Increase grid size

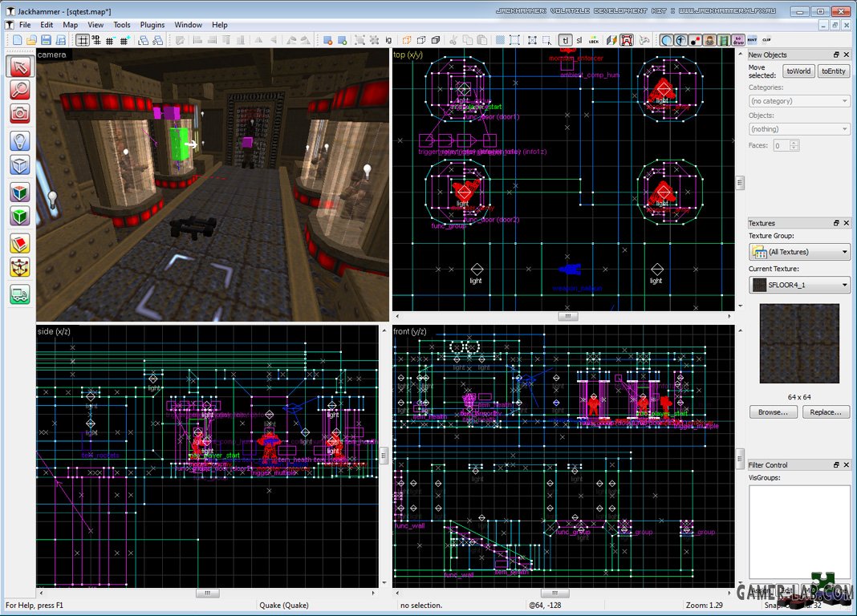pos(124,40)
